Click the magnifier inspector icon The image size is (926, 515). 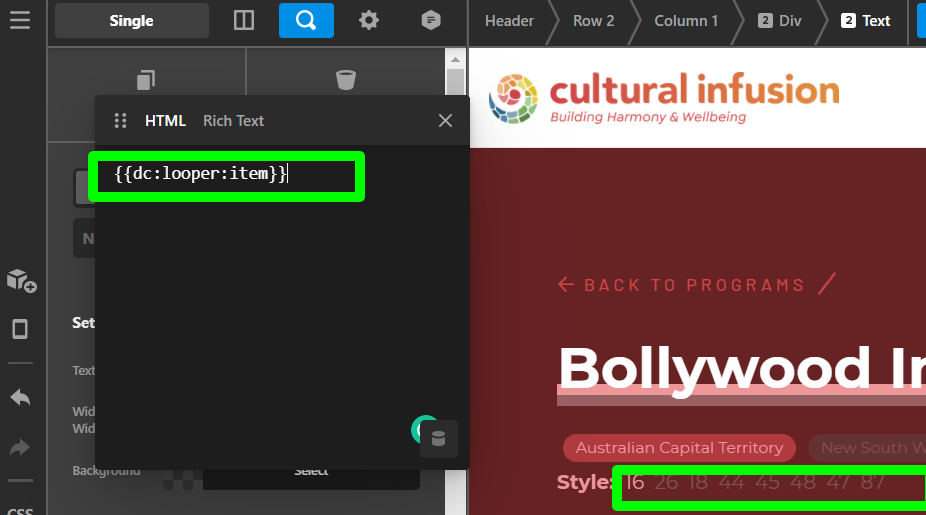click(x=306, y=20)
